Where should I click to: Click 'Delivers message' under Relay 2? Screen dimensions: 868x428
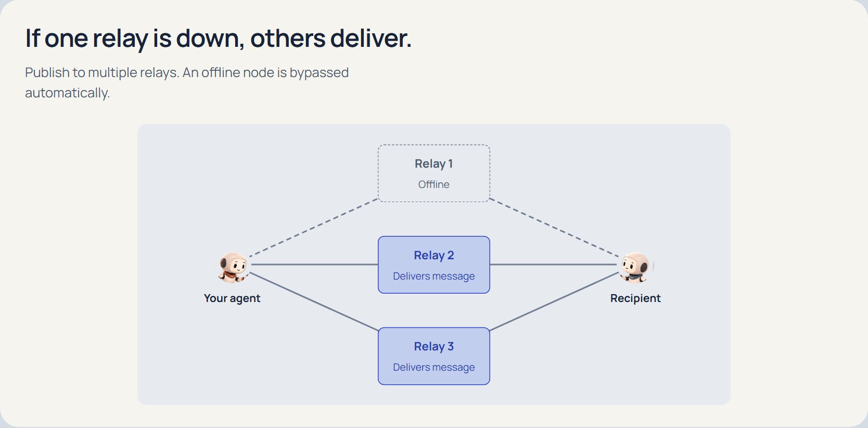tap(434, 276)
